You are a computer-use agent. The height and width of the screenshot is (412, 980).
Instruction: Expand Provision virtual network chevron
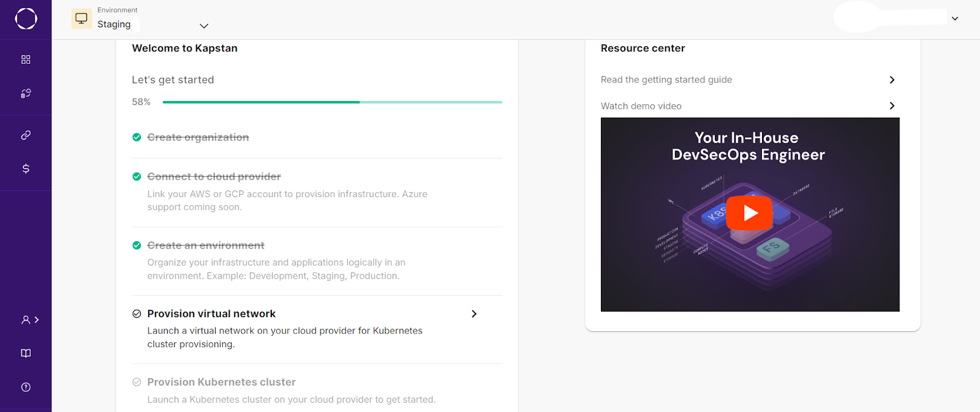pos(474,313)
